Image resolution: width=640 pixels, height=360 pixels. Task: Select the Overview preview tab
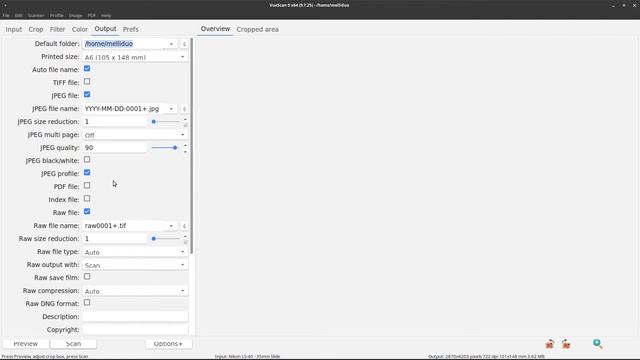[x=215, y=29]
